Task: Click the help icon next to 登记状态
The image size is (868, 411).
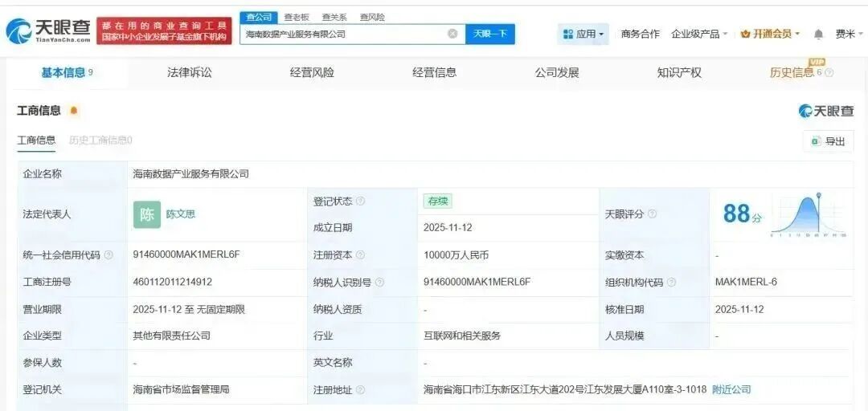Action: [360, 201]
